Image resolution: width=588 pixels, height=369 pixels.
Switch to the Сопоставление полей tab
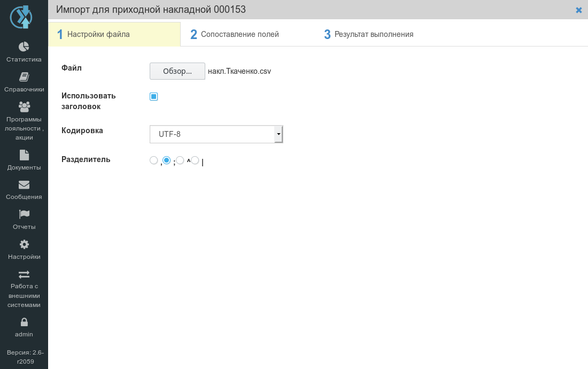(235, 35)
